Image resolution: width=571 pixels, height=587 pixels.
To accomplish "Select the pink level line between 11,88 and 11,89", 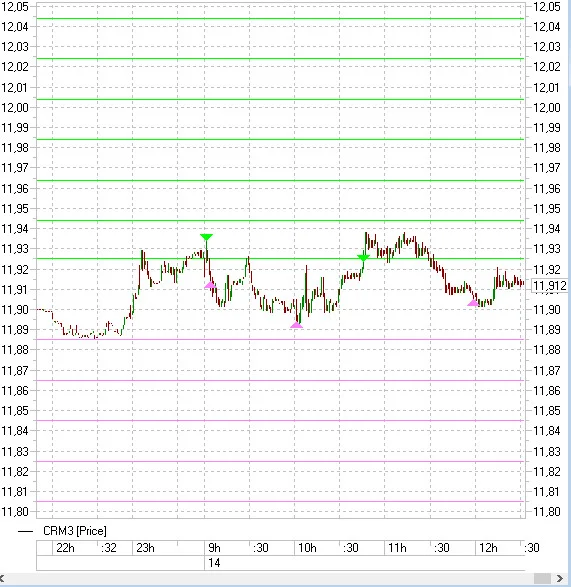I will (280, 340).
